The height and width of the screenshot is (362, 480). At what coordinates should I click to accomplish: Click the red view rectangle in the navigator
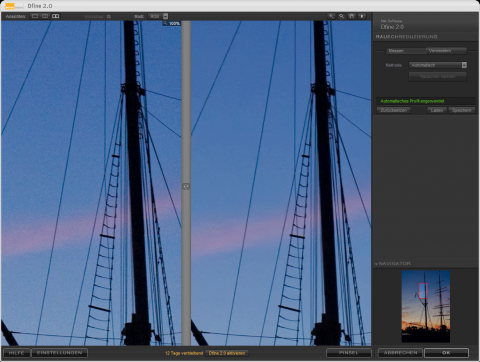coord(423,291)
